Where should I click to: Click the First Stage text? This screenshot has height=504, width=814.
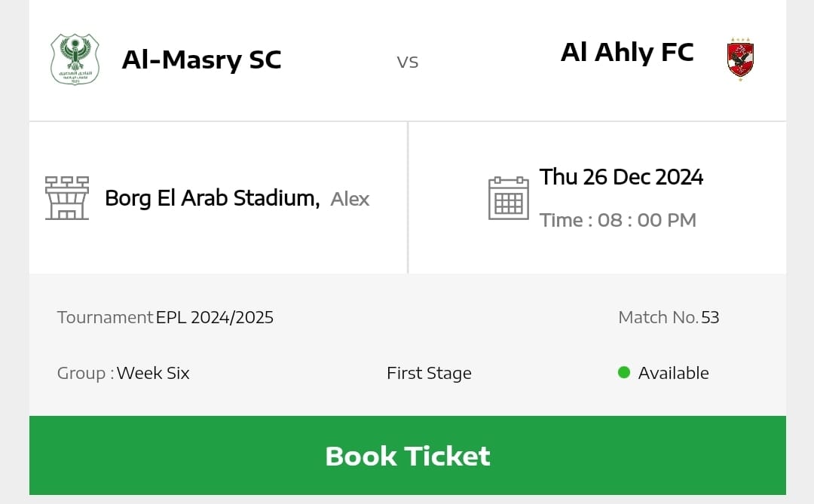(x=429, y=373)
